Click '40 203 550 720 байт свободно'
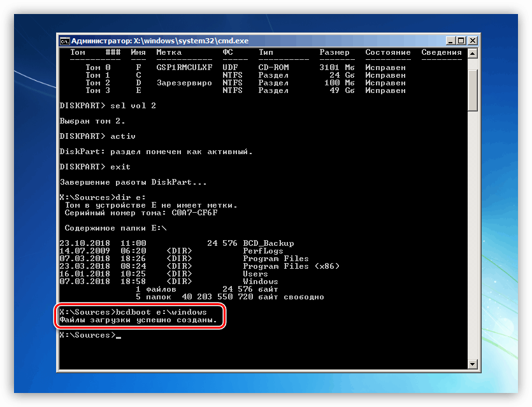532x407 pixels. coord(253,297)
